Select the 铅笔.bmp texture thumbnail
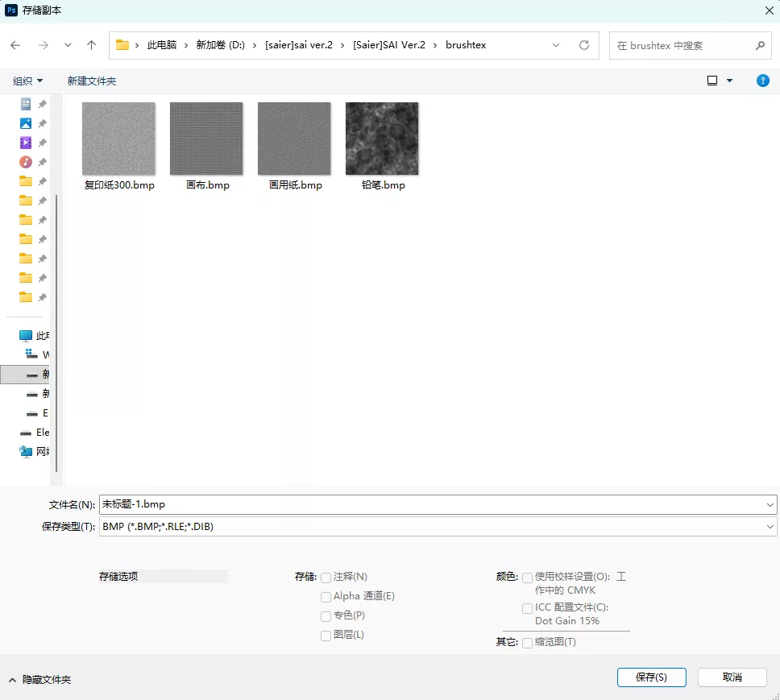Screen dimensions: 780x700 (382, 139)
